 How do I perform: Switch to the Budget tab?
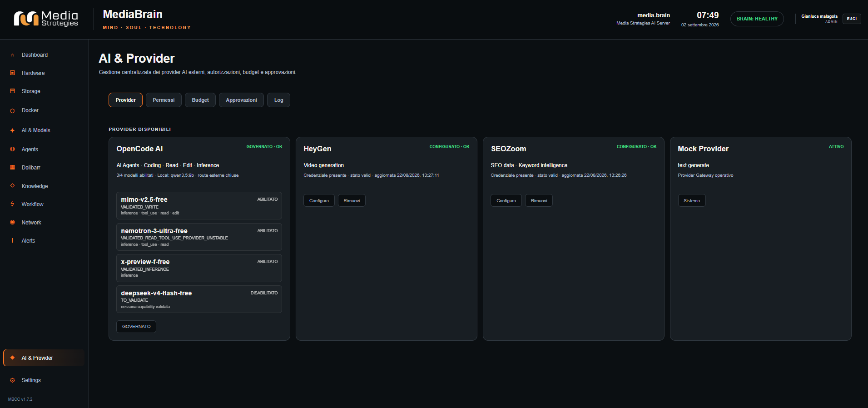tap(200, 100)
